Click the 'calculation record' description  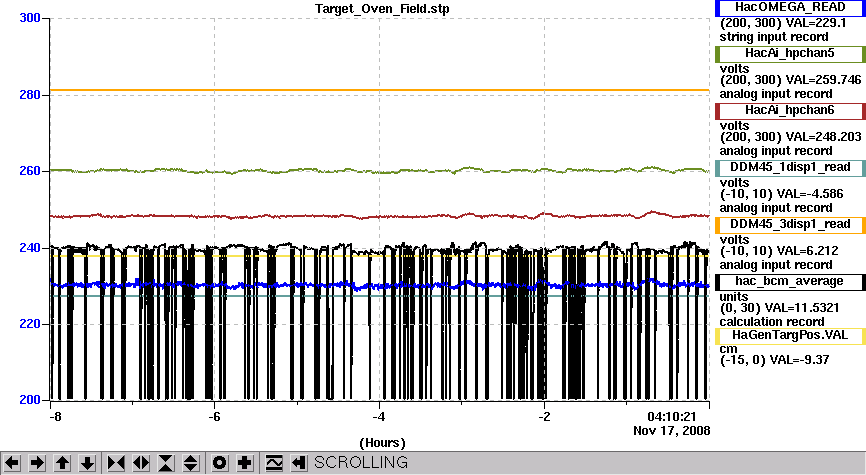coord(772,321)
